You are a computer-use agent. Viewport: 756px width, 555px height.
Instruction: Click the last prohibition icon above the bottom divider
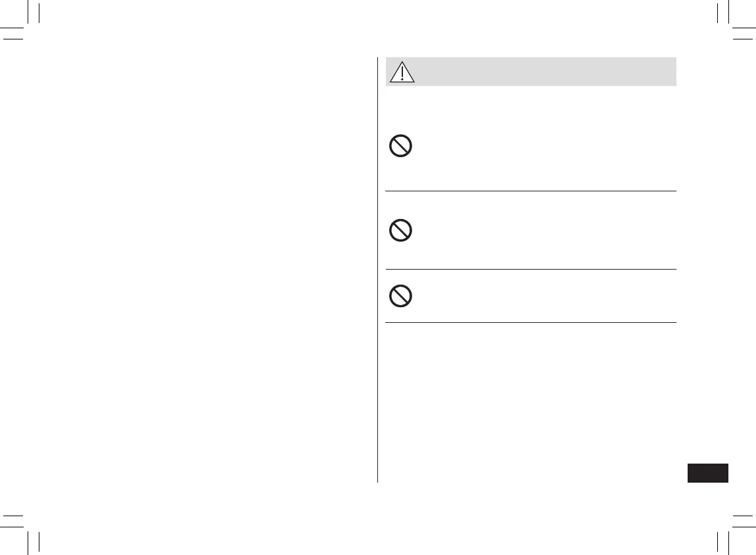point(400,296)
